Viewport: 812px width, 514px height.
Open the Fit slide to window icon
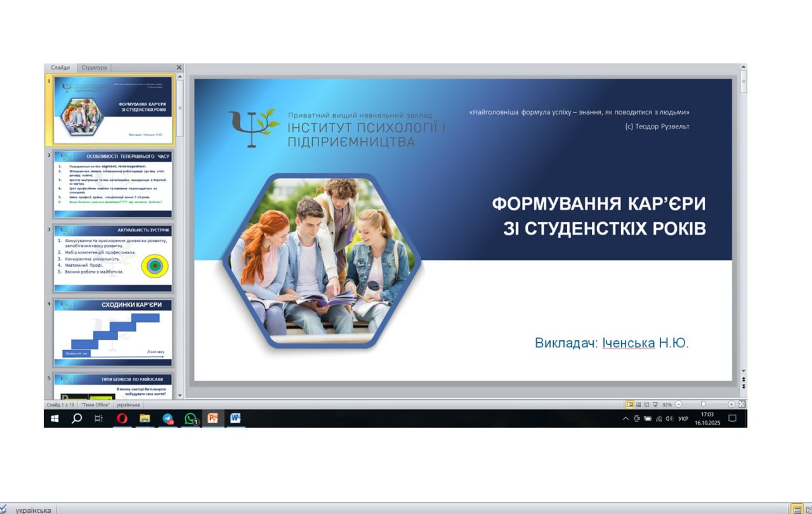point(742,404)
